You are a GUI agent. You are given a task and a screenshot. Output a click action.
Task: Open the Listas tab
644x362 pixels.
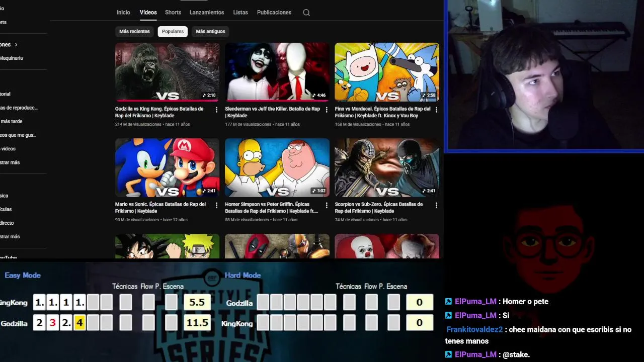click(x=240, y=13)
